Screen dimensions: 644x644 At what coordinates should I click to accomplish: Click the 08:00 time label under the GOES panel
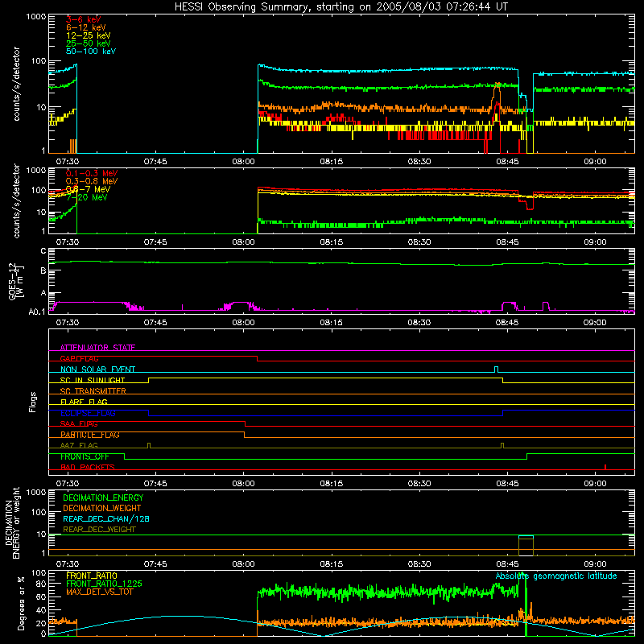(243, 323)
